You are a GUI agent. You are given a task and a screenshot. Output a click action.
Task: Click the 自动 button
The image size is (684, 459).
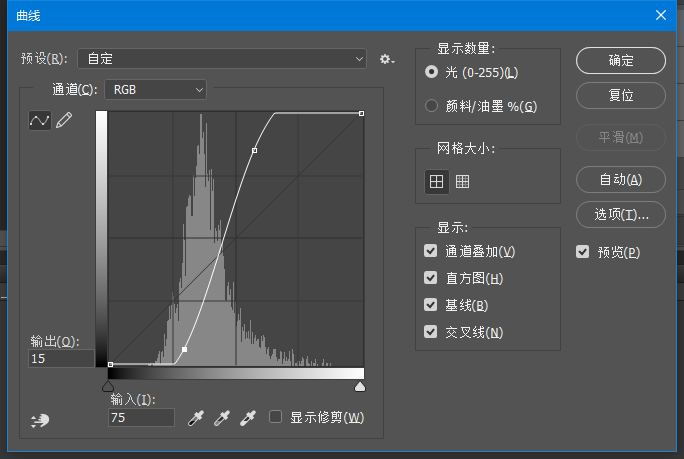[621, 179]
